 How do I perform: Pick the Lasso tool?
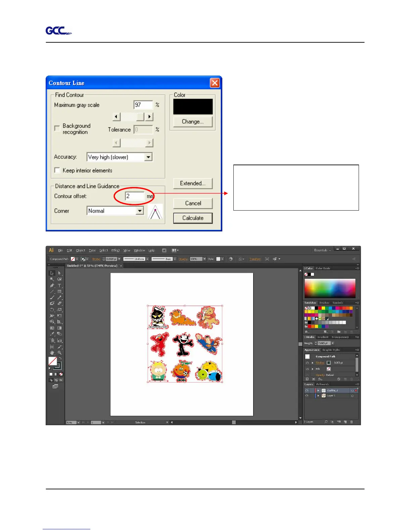(59, 279)
